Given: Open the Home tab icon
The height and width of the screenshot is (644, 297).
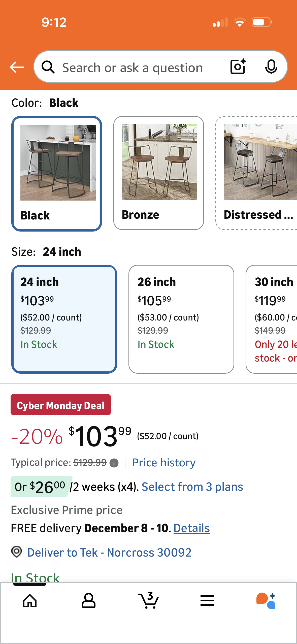Looking at the screenshot, I should point(30,601).
